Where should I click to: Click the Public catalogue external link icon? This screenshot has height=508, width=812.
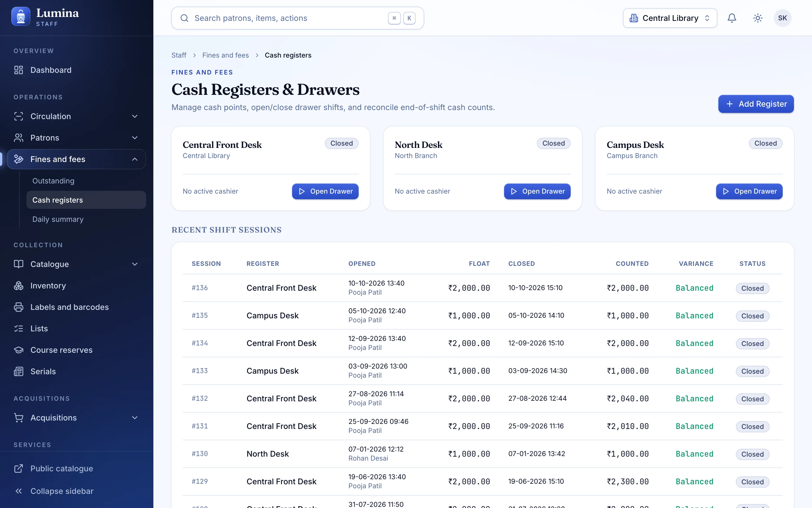coord(18,468)
